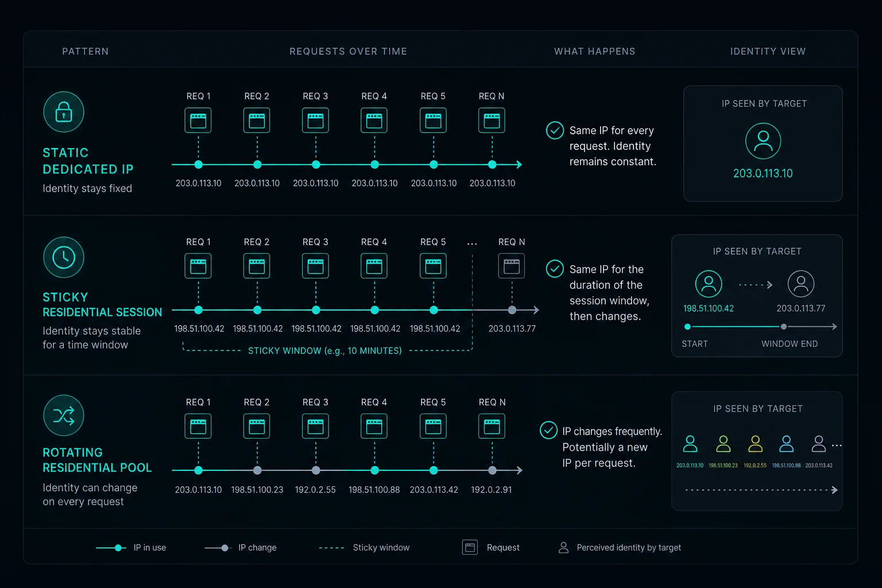Click the shuffle icon for Rotating Residential Pool

(x=64, y=415)
